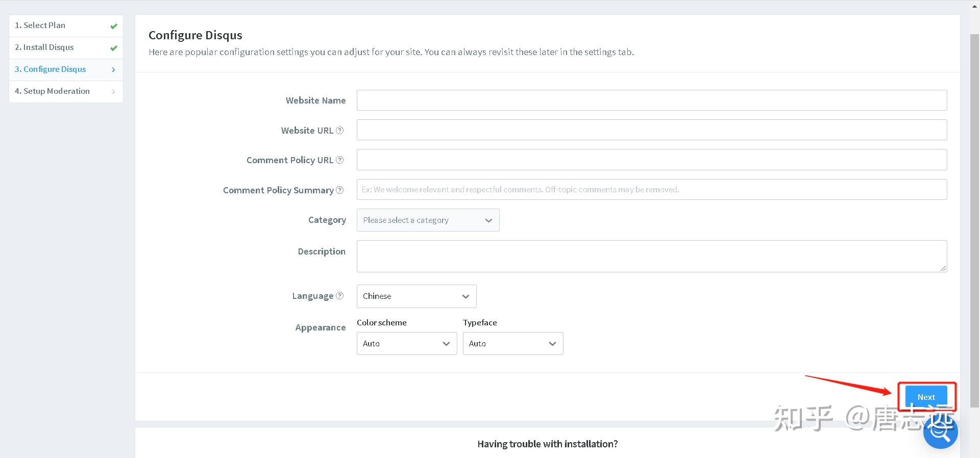The image size is (980, 458).
Task: Click the Select Plan green checkmark
Action: [x=114, y=26]
